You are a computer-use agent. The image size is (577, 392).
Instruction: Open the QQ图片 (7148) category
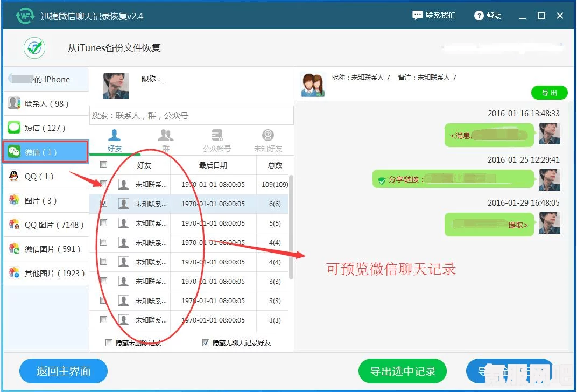click(x=46, y=225)
